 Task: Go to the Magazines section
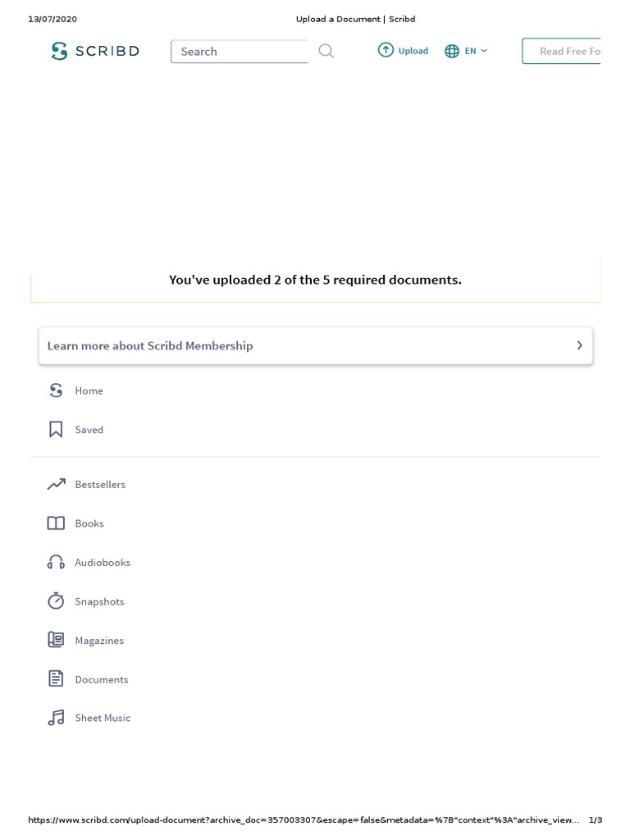[x=99, y=641]
